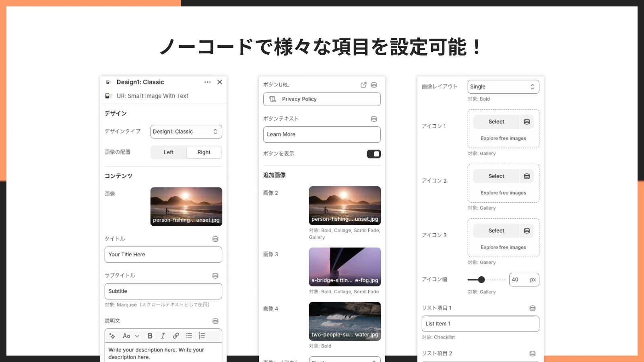
Task: Click the Subtitle input field
Action: pyautogui.click(x=163, y=291)
